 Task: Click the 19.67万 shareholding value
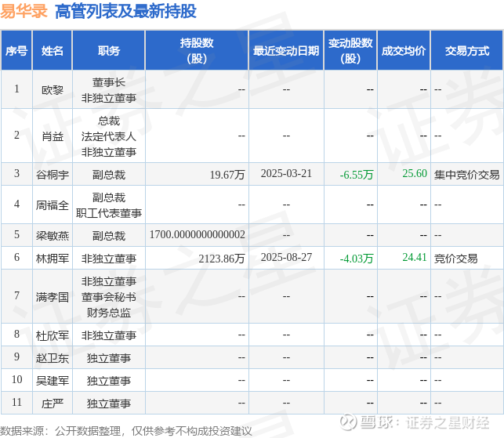[x=227, y=175]
